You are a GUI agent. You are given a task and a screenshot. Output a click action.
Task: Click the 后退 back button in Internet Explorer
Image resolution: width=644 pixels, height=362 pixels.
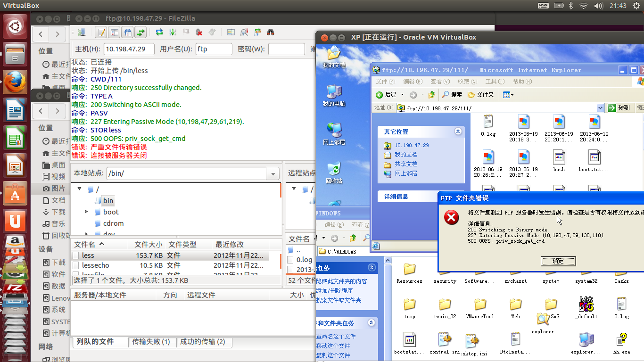tap(386, 95)
